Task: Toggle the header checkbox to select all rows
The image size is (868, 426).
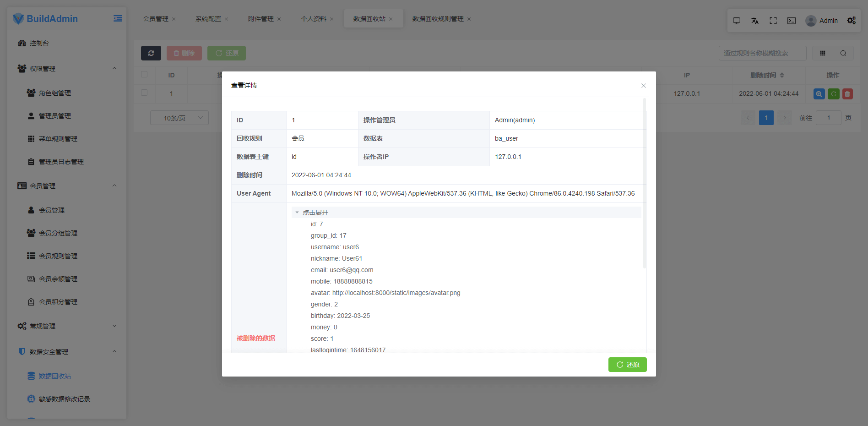Action: tap(144, 75)
